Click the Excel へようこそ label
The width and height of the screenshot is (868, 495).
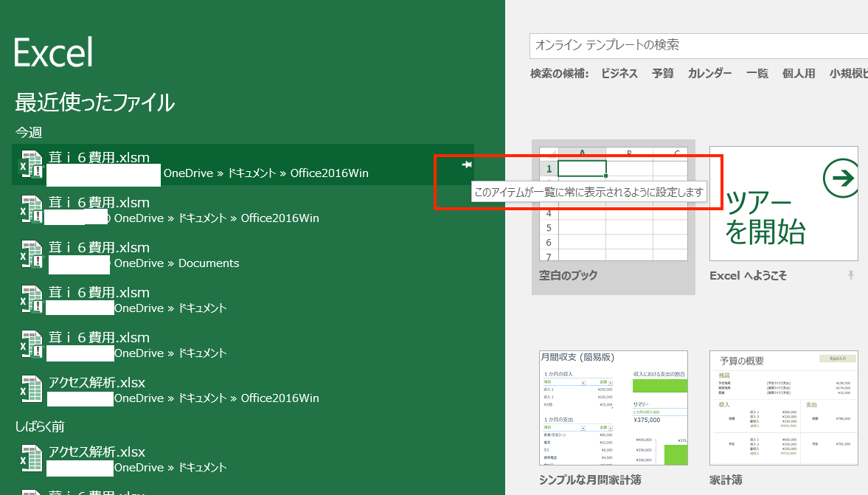748,275
